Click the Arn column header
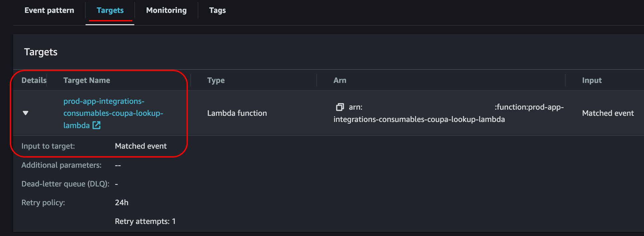 340,80
